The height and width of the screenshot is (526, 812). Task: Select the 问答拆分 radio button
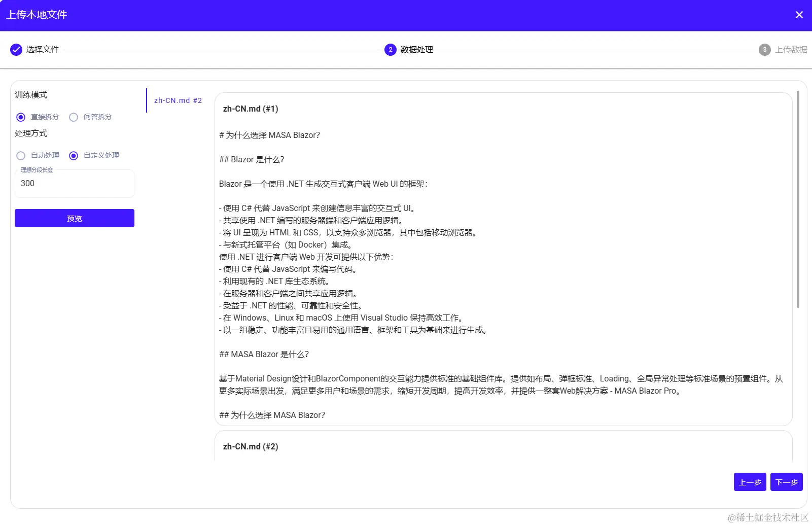point(74,117)
